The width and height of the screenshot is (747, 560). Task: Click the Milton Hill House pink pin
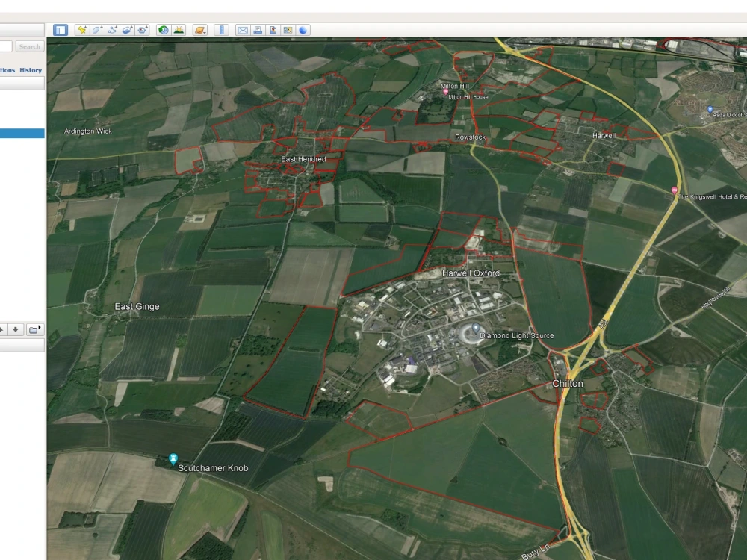445,92
